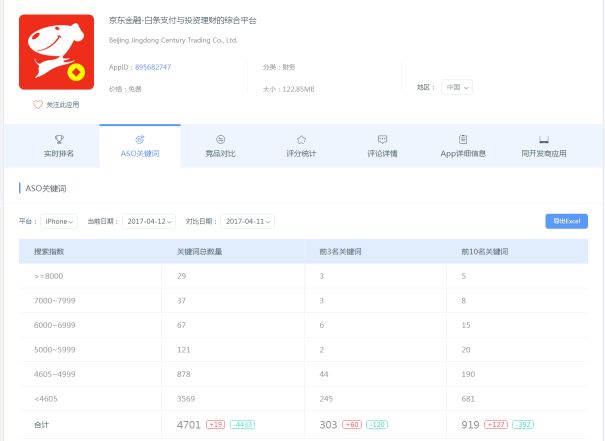Click the app title 京东金融
The width and height of the screenshot is (605, 441).
tap(183, 20)
